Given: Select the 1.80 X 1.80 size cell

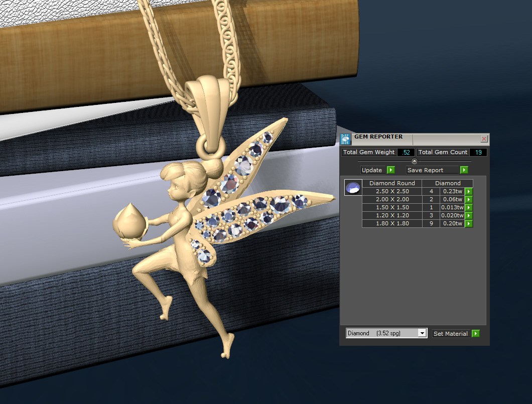Looking at the screenshot, I should [x=392, y=223].
